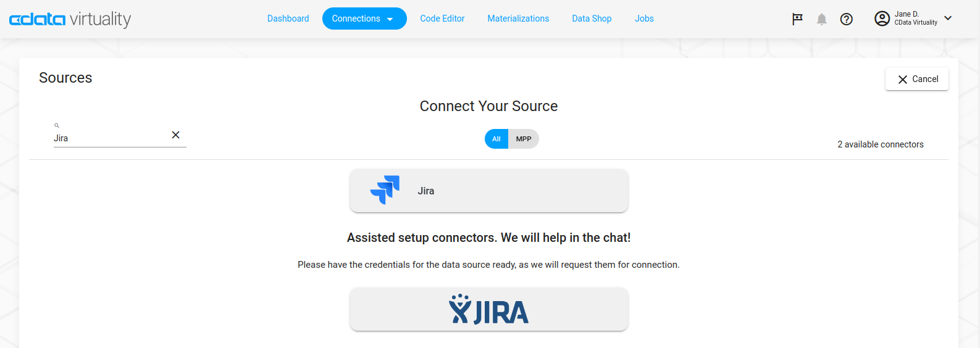Image resolution: width=980 pixels, height=348 pixels.
Task: Expand the Jane D. account menu chevron
Action: pyautogui.click(x=948, y=18)
